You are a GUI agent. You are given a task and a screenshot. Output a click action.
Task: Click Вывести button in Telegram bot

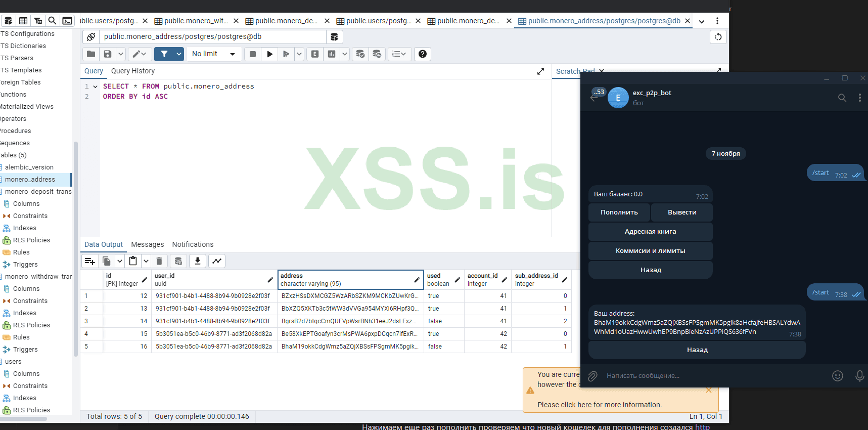[682, 212]
